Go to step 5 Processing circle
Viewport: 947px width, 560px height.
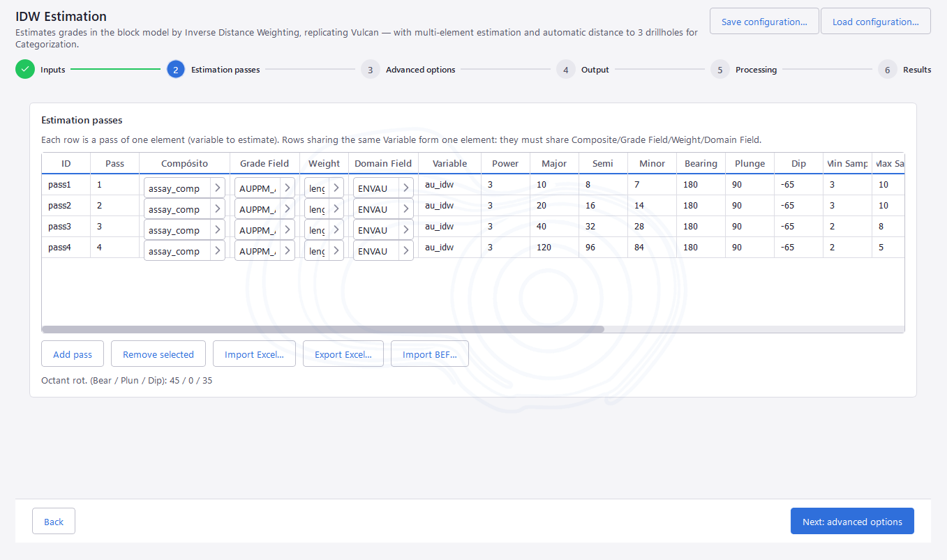pyautogui.click(x=719, y=70)
